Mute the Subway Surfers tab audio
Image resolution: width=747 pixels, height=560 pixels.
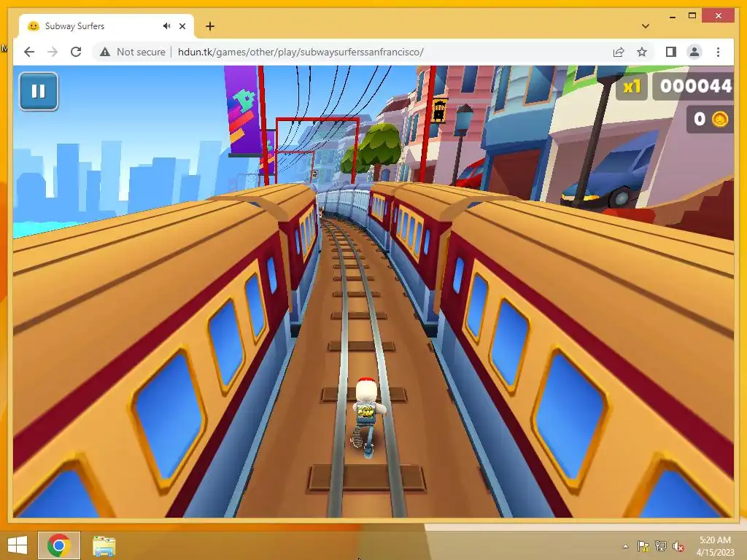click(166, 26)
